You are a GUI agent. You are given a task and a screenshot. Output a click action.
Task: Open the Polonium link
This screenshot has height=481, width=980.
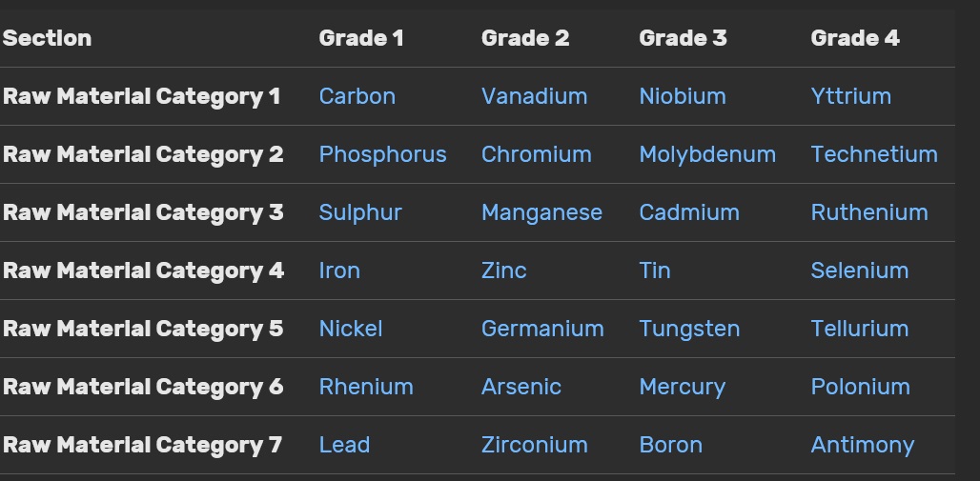(x=860, y=387)
